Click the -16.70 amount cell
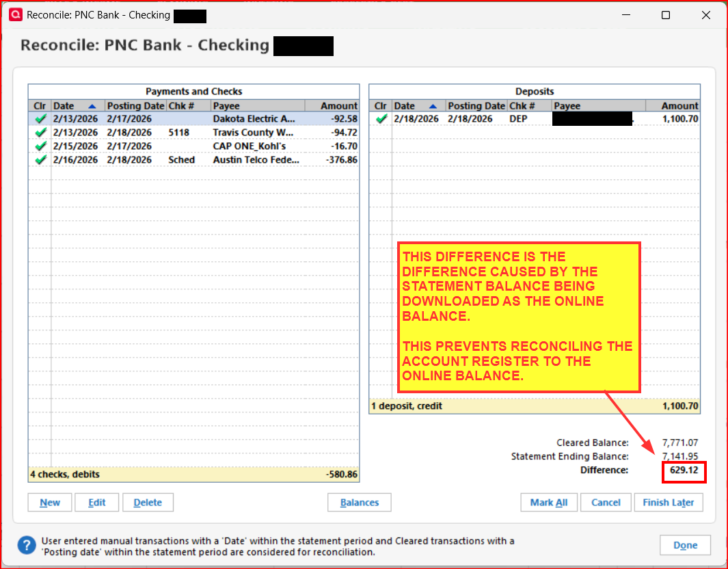728x569 pixels. pyautogui.click(x=344, y=146)
